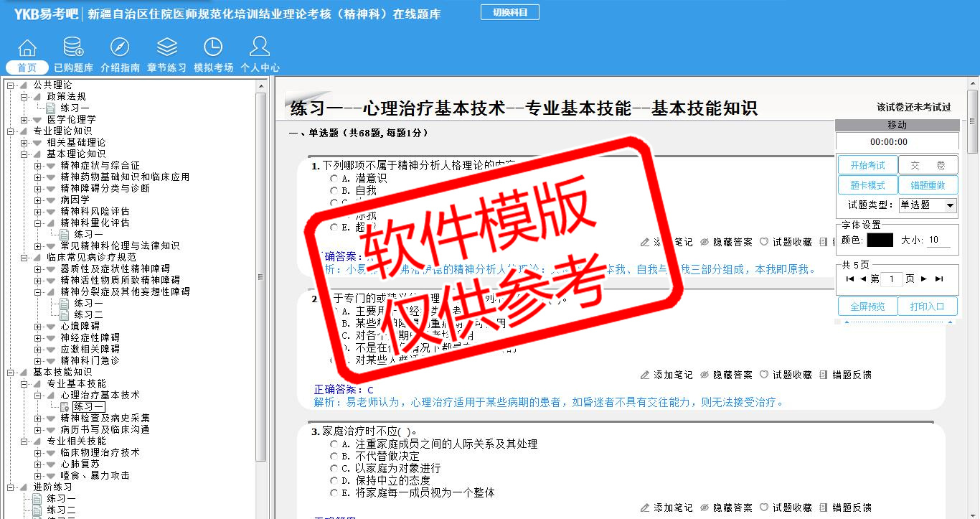Expand the 医学伦理学 tree node
The height and width of the screenshot is (519, 980).
[24, 119]
